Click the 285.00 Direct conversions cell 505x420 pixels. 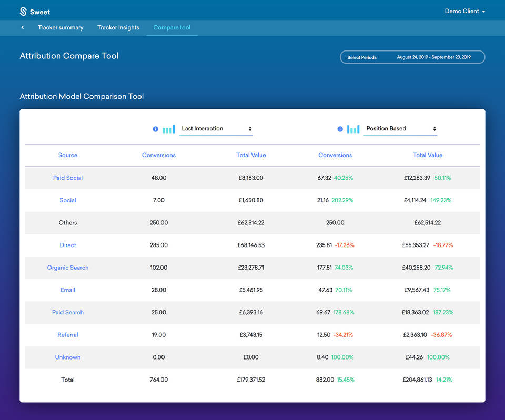coord(159,245)
